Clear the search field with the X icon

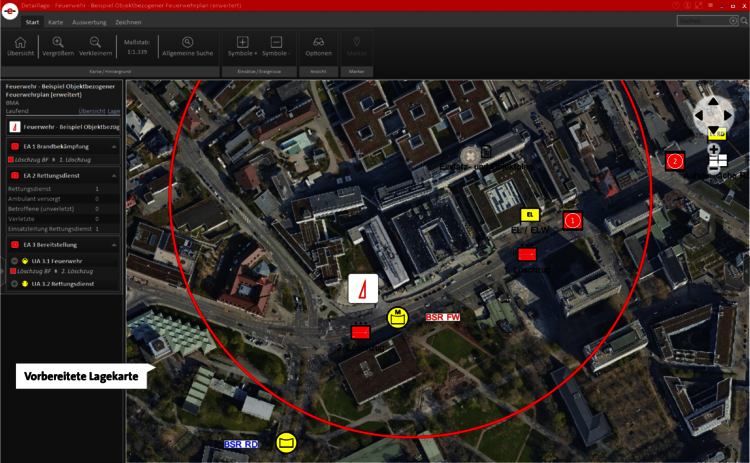coord(733,21)
